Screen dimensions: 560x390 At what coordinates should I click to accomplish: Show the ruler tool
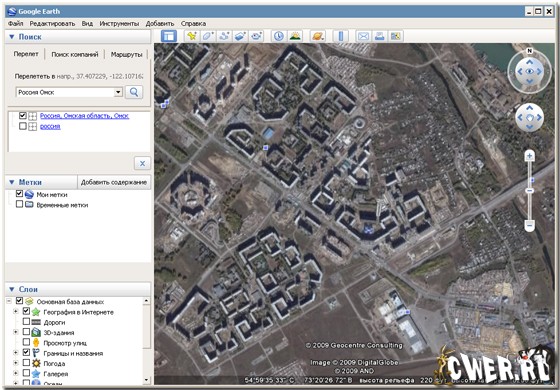point(340,36)
